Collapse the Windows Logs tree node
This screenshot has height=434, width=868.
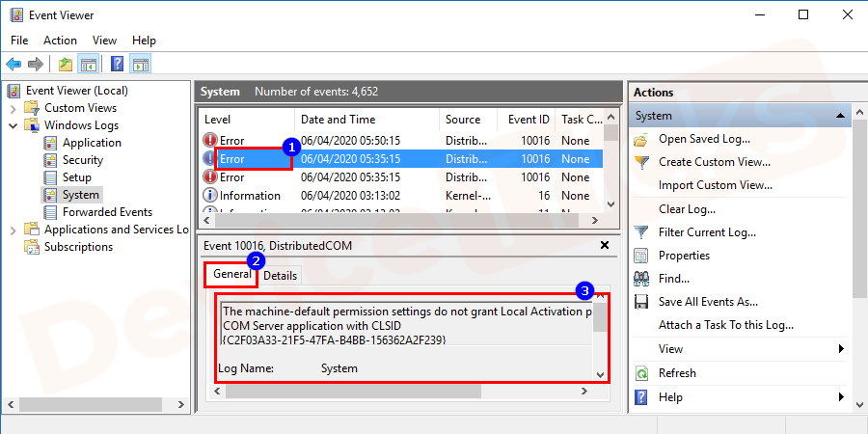point(14,125)
